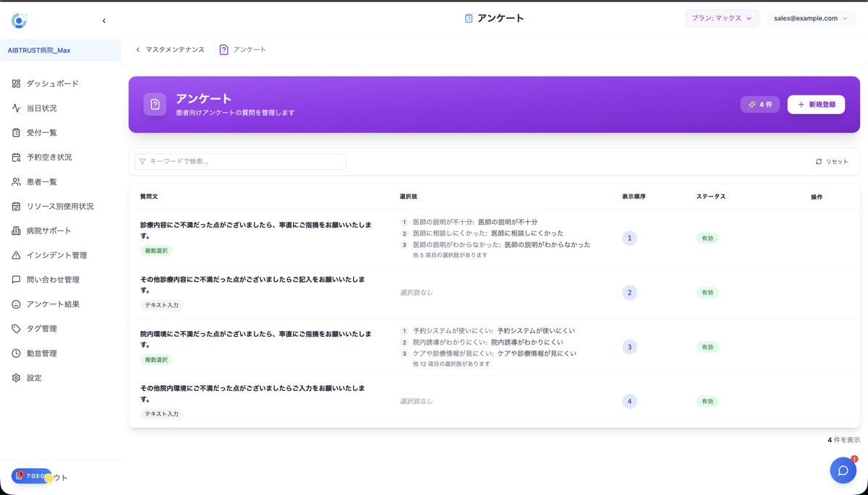Open 患者一覧 via its people icon
The width and height of the screenshot is (868, 495).
[15, 181]
